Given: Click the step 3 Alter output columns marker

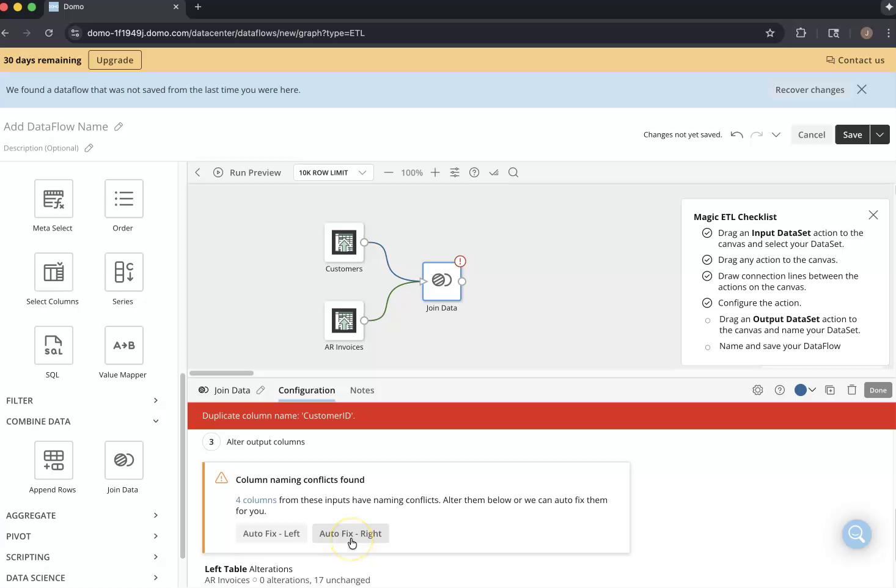Looking at the screenshot, I should point(211,442).
